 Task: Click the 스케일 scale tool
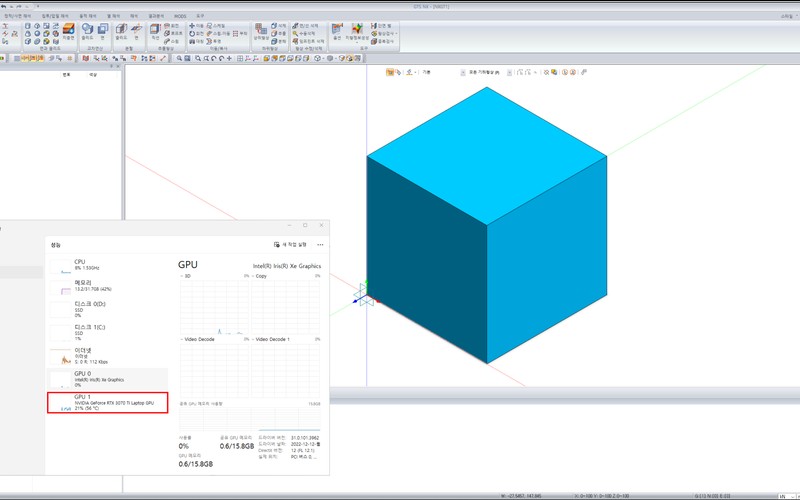[216, 26]
